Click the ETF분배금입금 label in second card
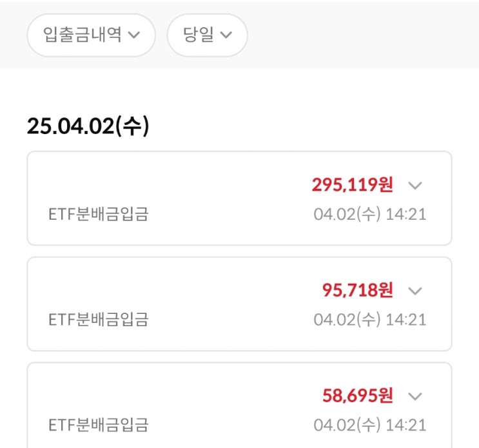 (x=99, y=320)
